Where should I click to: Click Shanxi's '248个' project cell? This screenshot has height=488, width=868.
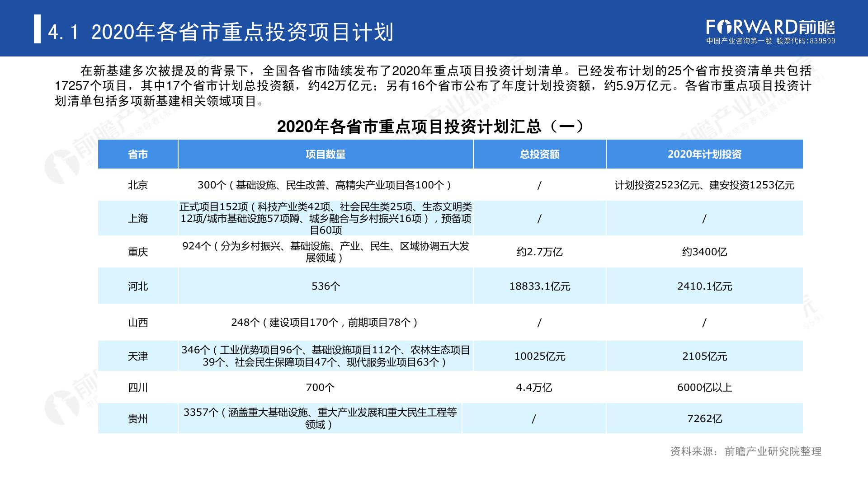click(325, 323)
